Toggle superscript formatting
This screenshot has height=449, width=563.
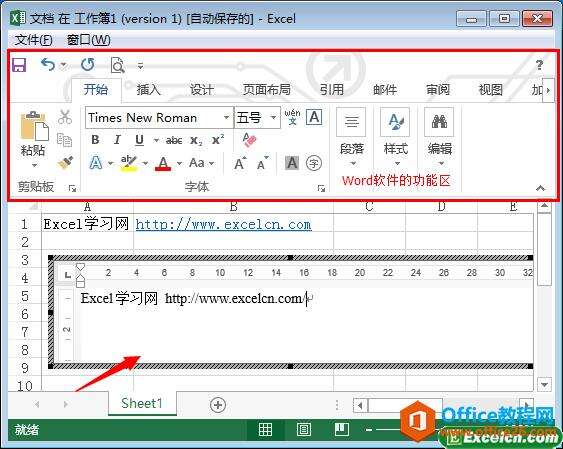pos(218,140)
